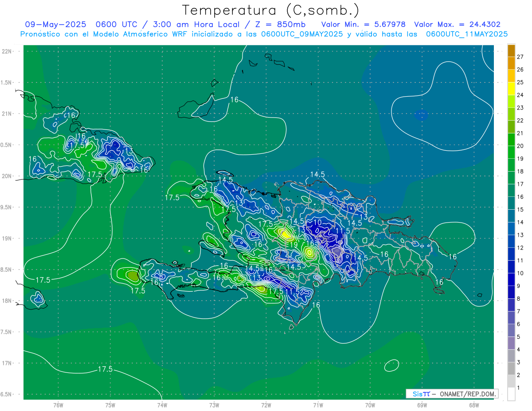Viewport: 532px width, 411px height.
Task: Click the color bar label '5'
Action: click(519, 337)
